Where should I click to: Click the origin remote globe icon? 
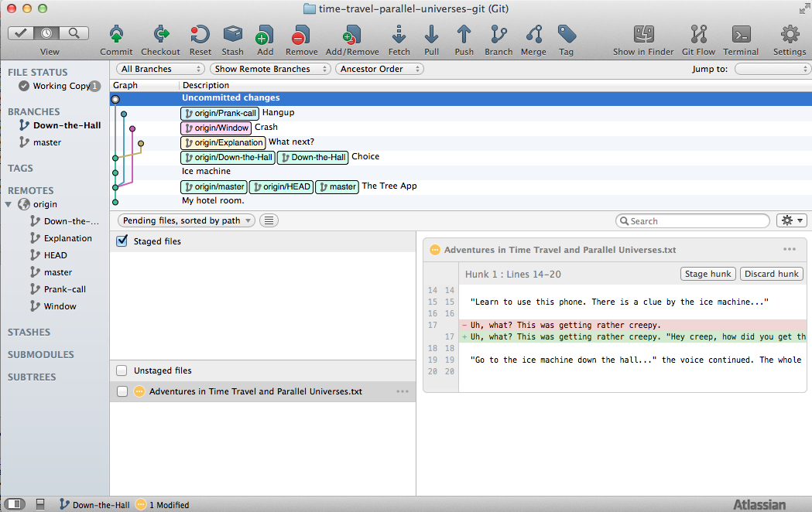24,204
